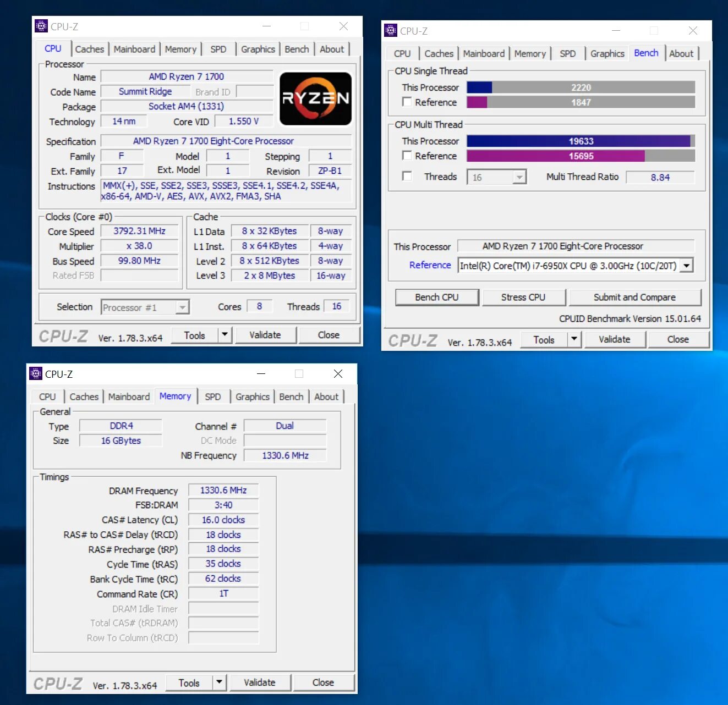Expand Tools dropdown arrow in Bench window
This screenshot has height=705, width=728.
click(574, 339)
